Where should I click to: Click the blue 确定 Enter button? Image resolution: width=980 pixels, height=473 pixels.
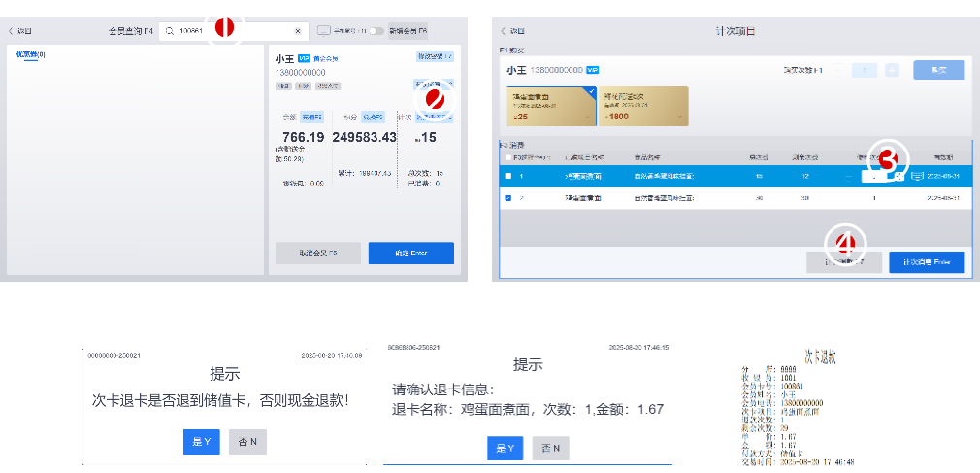(410, 253)
